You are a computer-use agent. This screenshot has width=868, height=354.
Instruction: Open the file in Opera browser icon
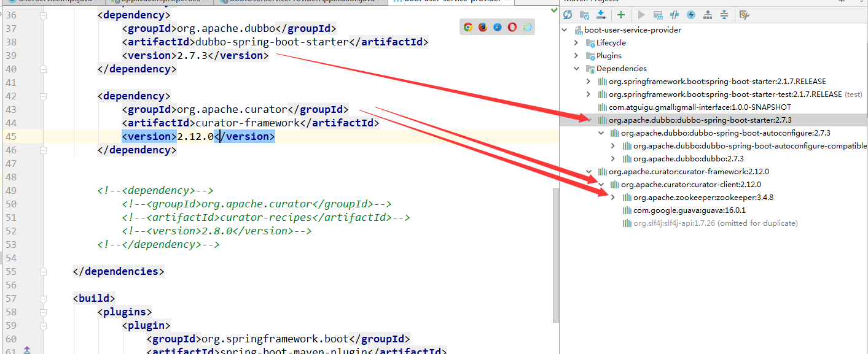pos(512,27)
